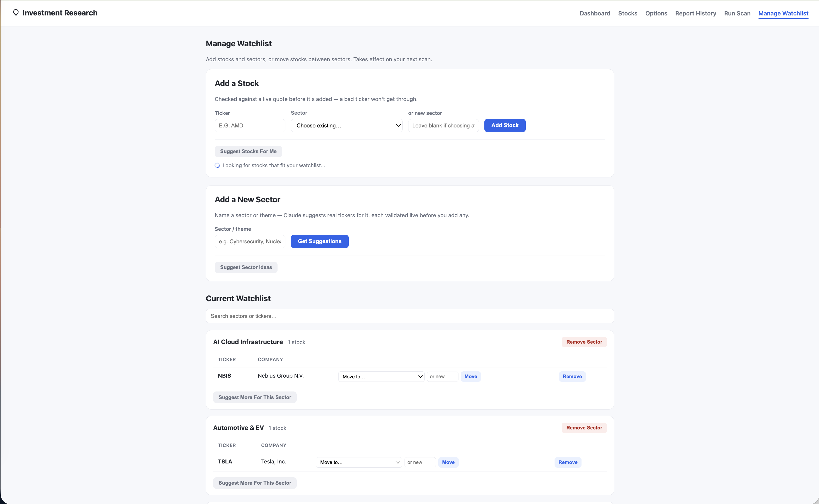Remove the AI Cloud Infrastructure sector

(x=584, y=342)
